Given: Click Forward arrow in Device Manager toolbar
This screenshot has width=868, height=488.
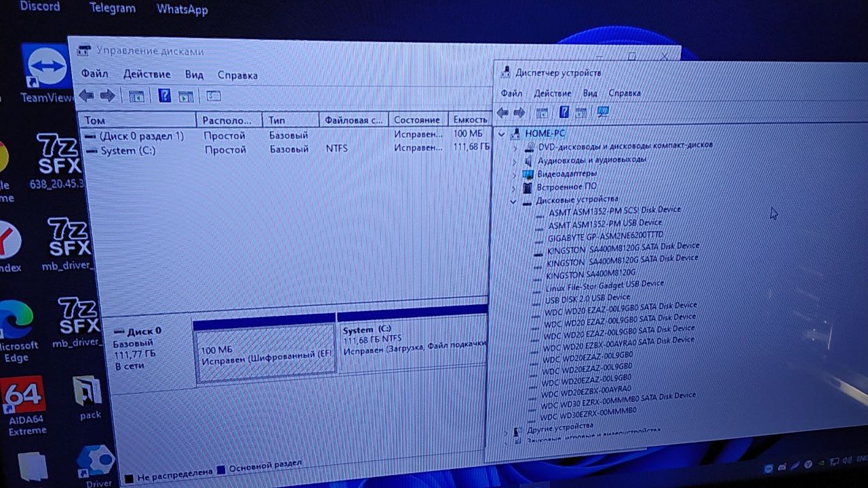Looking at the screenshot, I should [x=519, y=113].
